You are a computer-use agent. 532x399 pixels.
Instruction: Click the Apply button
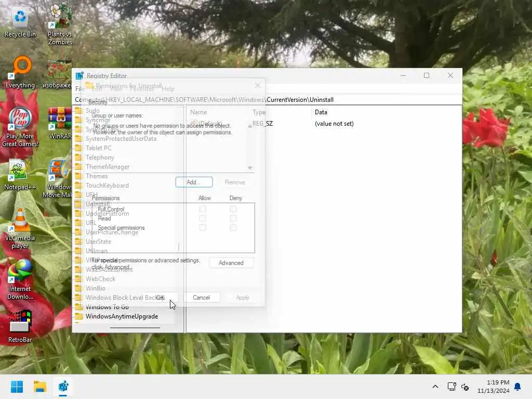[243, 298]
